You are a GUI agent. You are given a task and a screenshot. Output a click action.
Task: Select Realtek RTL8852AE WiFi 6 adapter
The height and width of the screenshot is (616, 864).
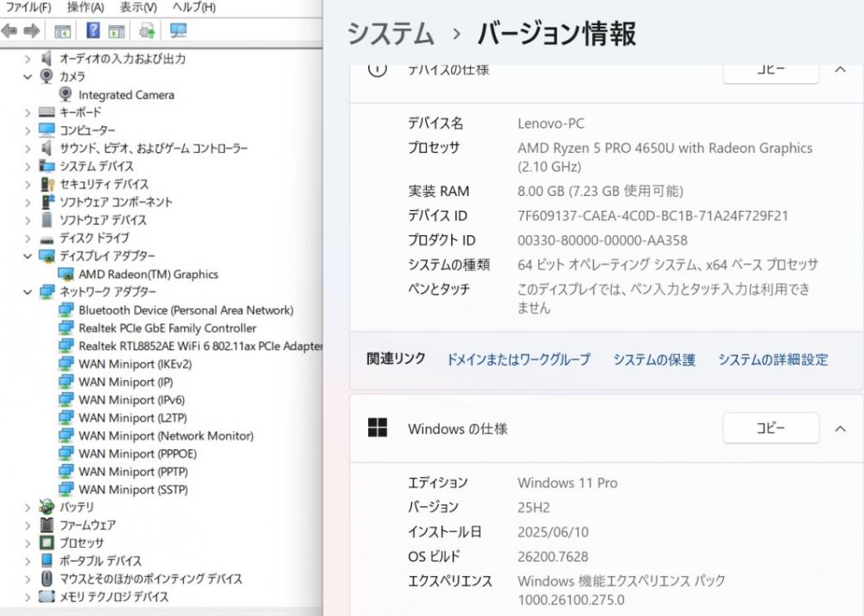coord(199,346)
